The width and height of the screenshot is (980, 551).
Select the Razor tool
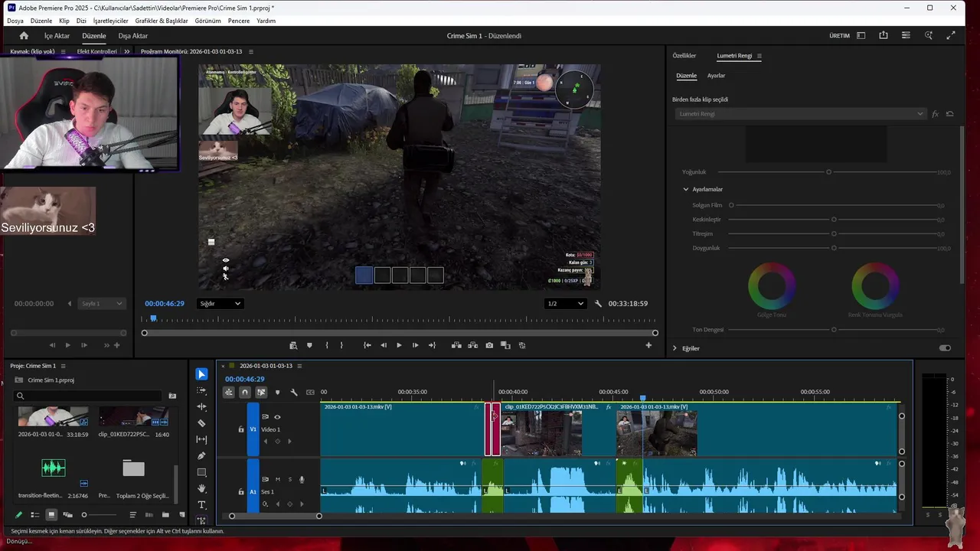click(201, 423)
